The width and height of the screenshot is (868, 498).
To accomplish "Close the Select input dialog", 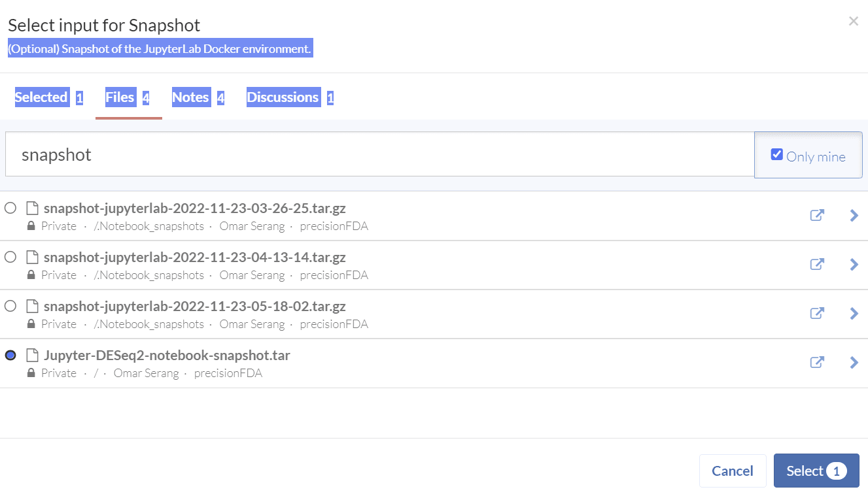I will click(x=853, y=21).
